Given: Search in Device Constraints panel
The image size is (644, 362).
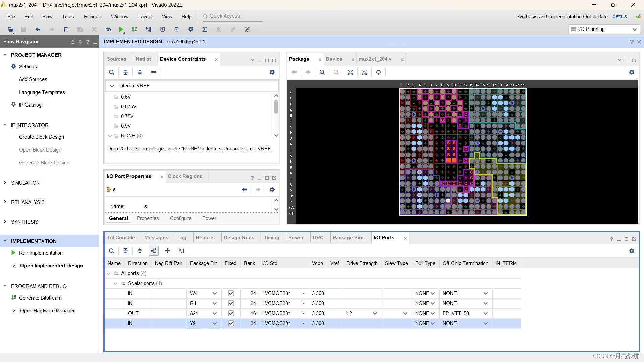Looking at the screenshot, I should click(112, 72).
